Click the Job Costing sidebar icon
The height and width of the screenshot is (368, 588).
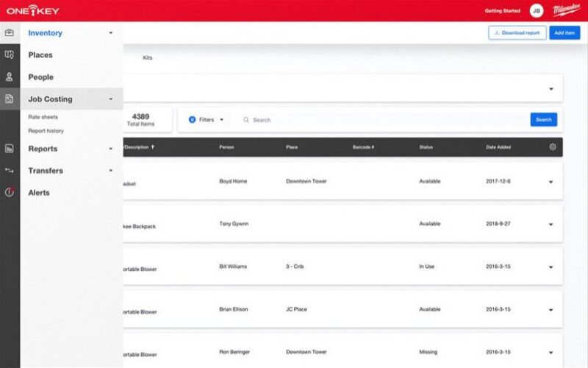pos(10,99)
